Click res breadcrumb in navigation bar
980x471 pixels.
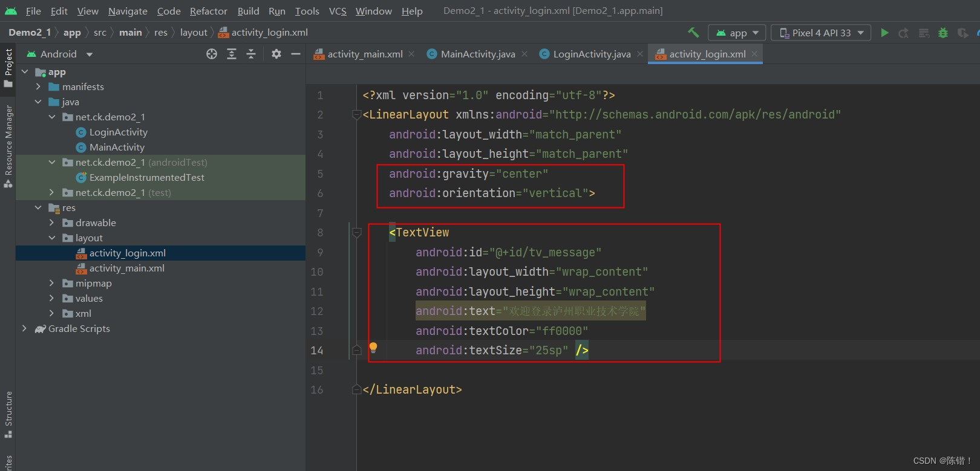point(161,33)
